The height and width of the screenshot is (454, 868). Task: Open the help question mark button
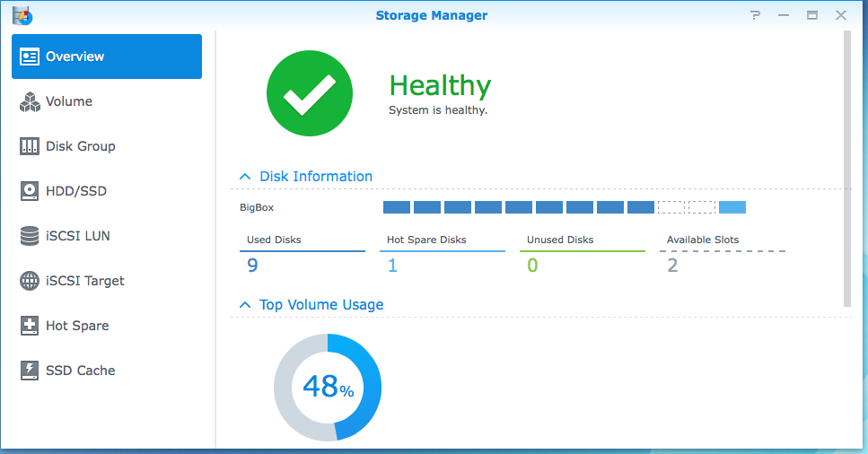coord(756,15)
